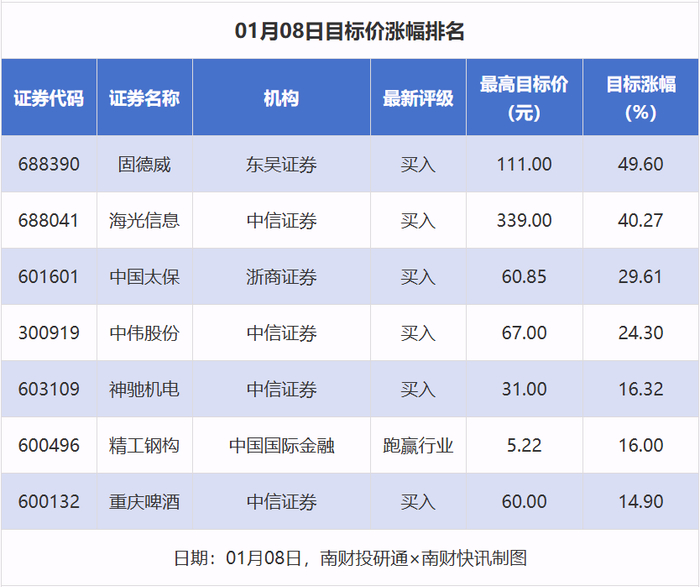700x587 pixels.
Task: Select stock code 688041
Action: click(49, 221)
